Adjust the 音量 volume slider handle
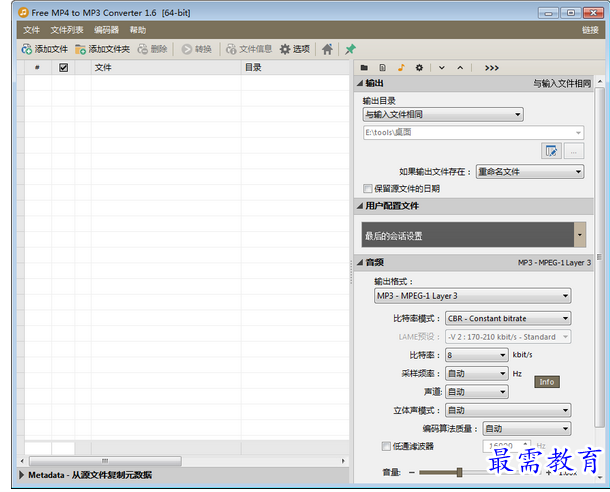The width and height of the screenshot is (610, 492). pyautogui.click(x=459, y=472)
